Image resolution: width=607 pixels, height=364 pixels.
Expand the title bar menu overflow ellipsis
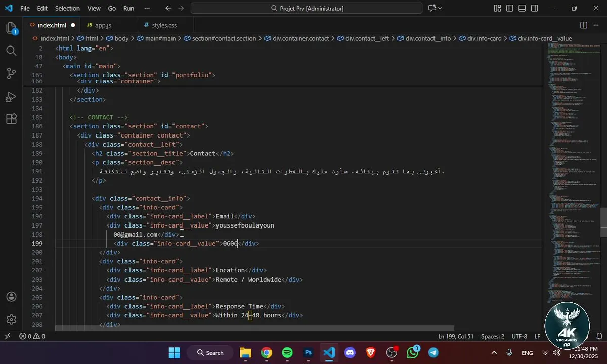click(147, 8)
